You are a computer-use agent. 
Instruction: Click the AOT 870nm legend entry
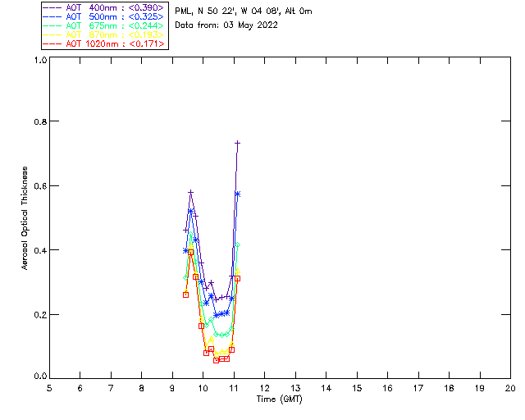coord(103,34)
